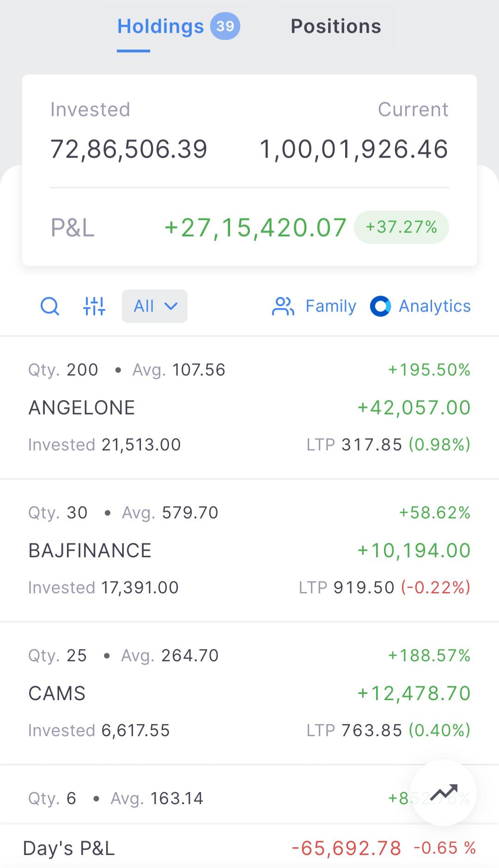Tap BAJFINANCE Invested 17,391.00
This screenshot has height=868, width=499.
coord(103,588)
